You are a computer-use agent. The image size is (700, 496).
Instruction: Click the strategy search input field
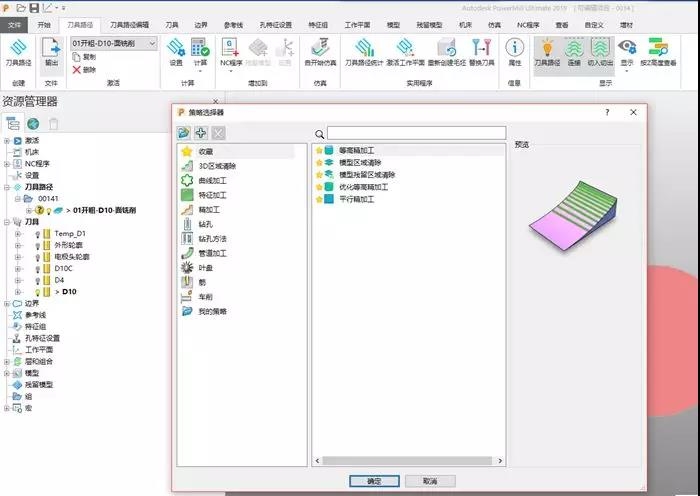click(x=417, y=133)
